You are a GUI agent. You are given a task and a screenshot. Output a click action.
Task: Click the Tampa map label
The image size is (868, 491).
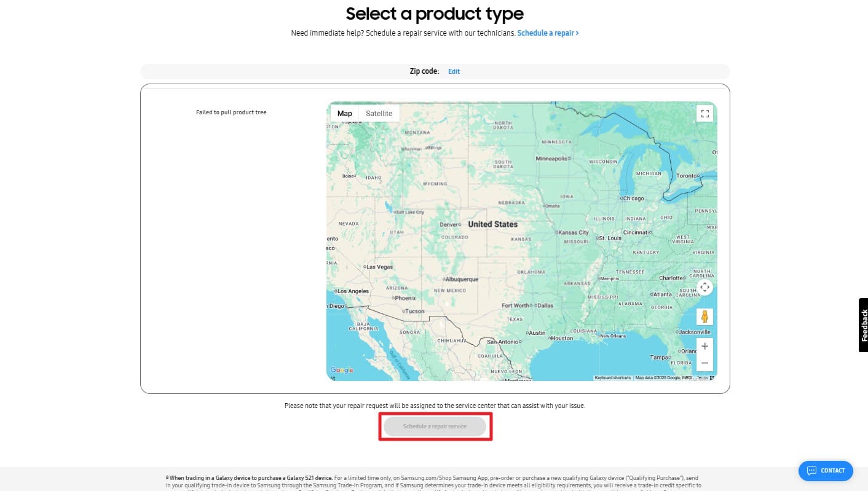tap(661, 357)
